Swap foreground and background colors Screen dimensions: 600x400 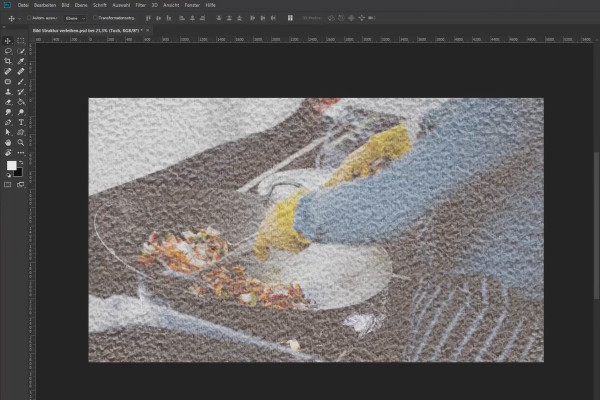coord(21,163)
